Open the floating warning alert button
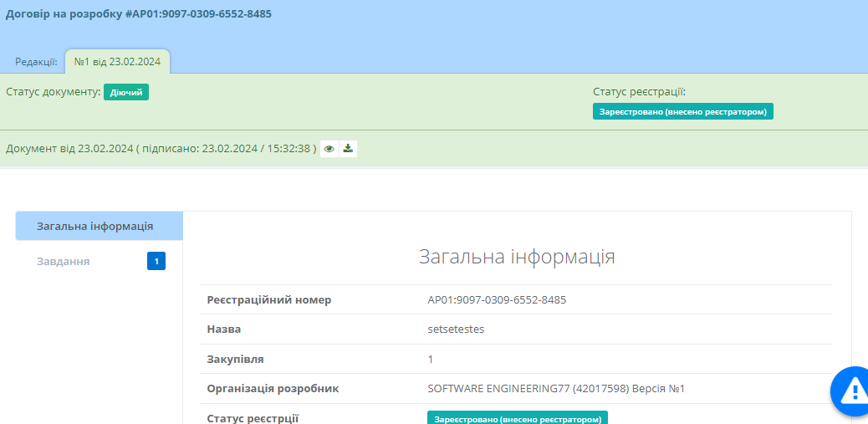Image resolution: width=868 pixels, height=424 pixels. point(851,390)
